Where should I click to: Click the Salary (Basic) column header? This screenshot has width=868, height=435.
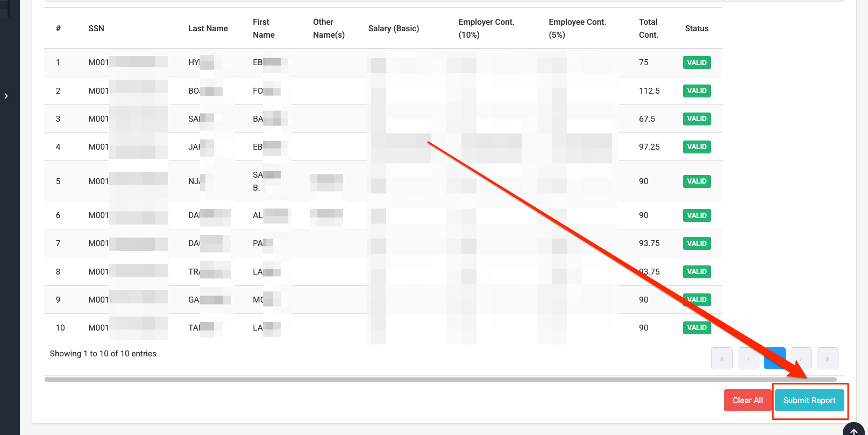(393, 29)
